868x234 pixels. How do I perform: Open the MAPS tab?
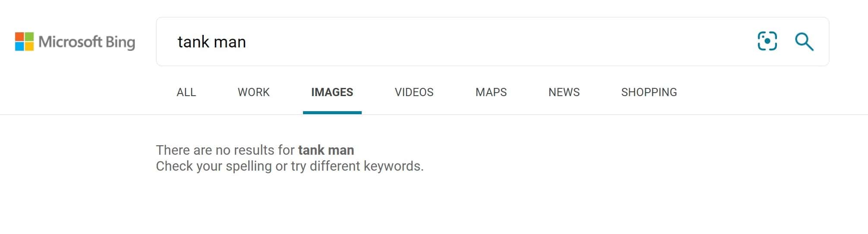[491, 92]
